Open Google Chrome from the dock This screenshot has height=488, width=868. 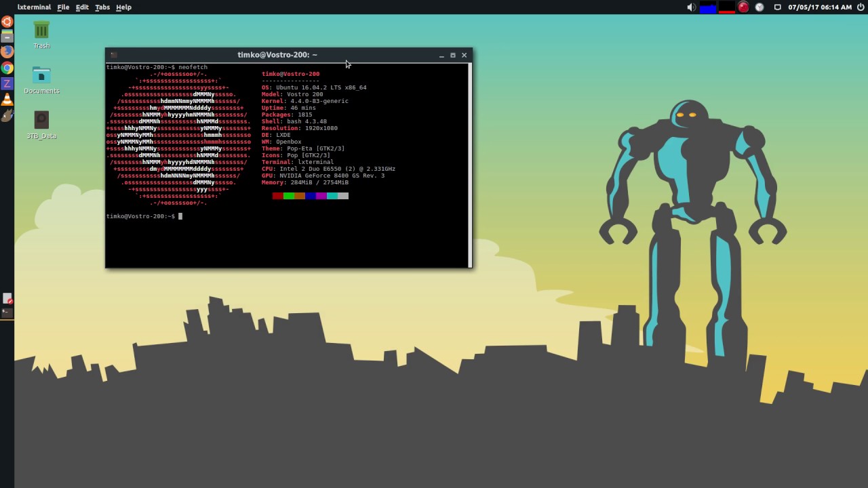(x=7, y=68)
